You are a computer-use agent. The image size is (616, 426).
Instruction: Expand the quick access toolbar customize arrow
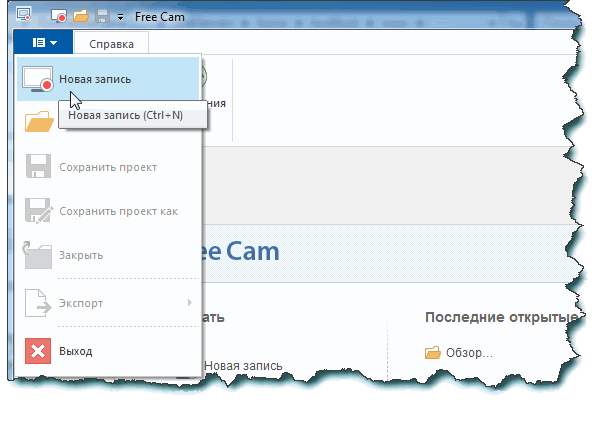[x=120, y=17]
